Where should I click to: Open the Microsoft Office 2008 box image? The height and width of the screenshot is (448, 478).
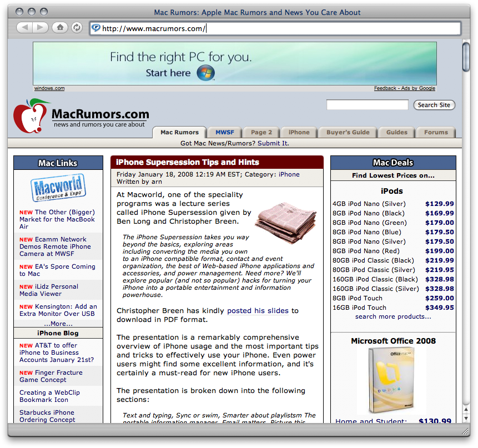click(x=391, y=380)
